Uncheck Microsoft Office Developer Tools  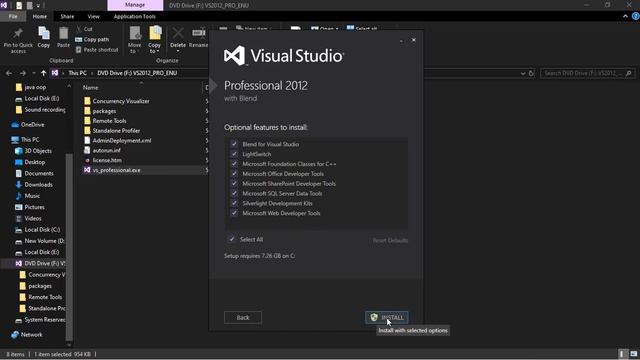point(234,173)
